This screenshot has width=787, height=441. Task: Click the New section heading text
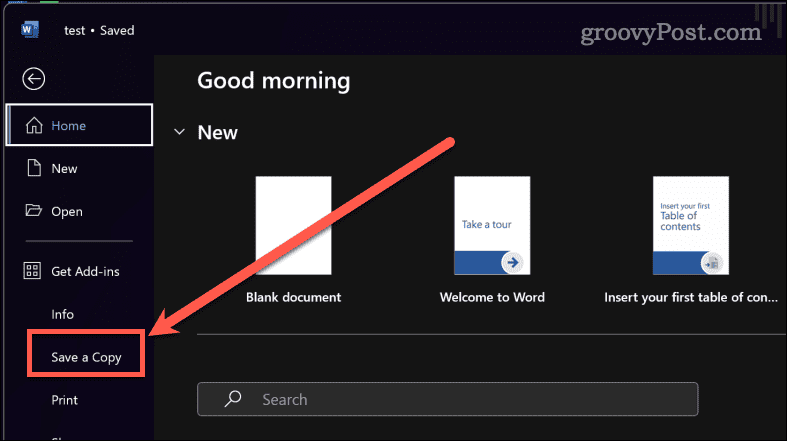pyautogui.click(x=217, y=132)
